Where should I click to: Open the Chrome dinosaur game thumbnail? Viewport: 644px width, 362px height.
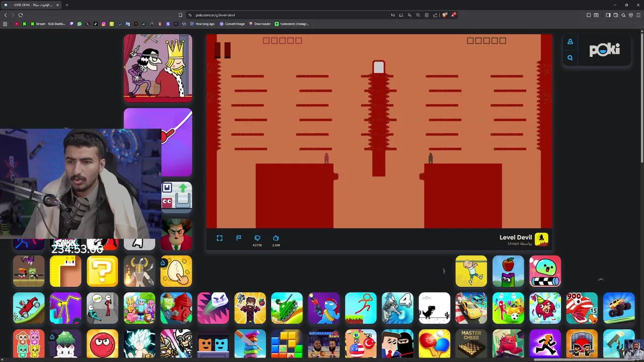(435, 308)
